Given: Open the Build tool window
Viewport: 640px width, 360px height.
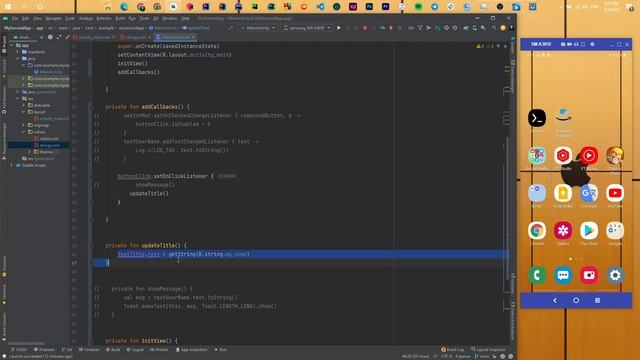Looking at the screenshot, I should click(x=113, y=350).
